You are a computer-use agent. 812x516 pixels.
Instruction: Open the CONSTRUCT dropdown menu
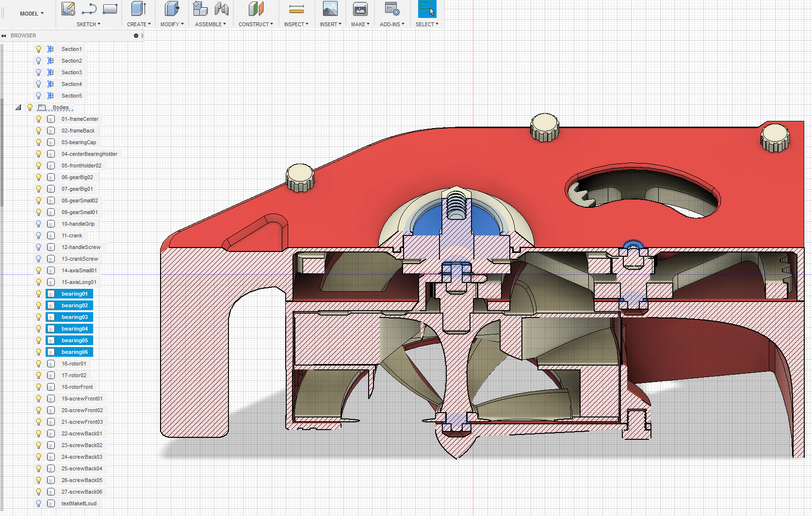click(x=256, y=24)
